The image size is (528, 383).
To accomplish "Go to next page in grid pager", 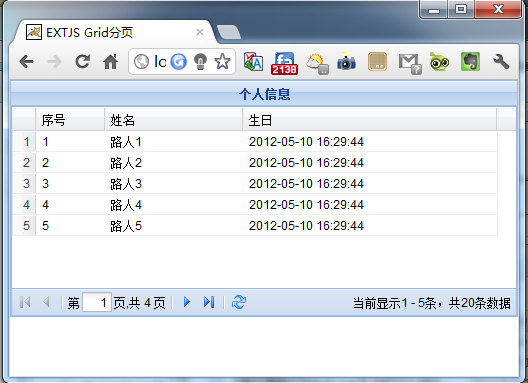I will coord(187,302).
